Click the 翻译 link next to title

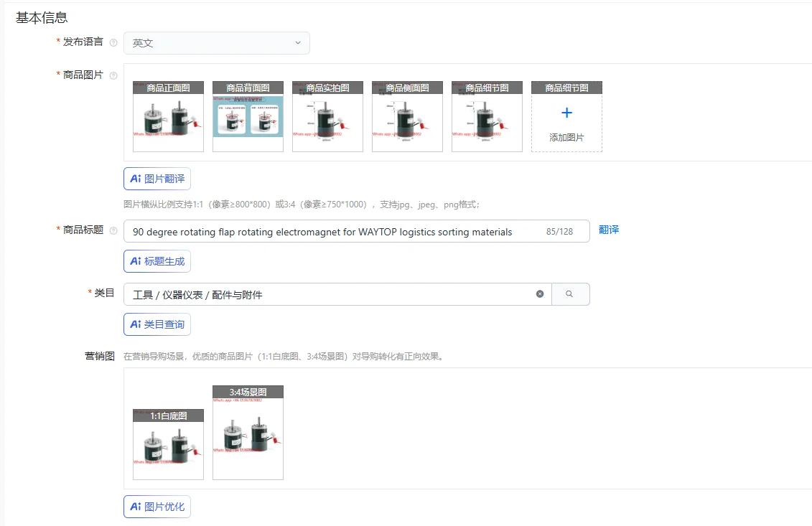coord(609,230)
